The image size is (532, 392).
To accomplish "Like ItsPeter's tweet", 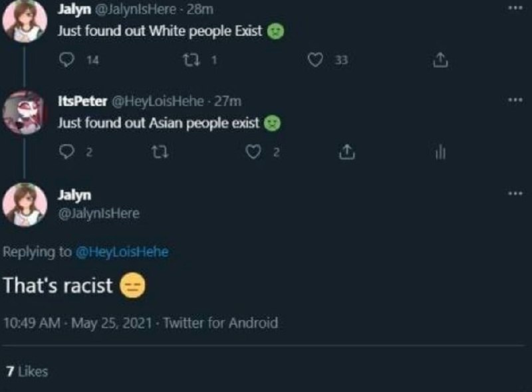I will [x=253, y=151].
